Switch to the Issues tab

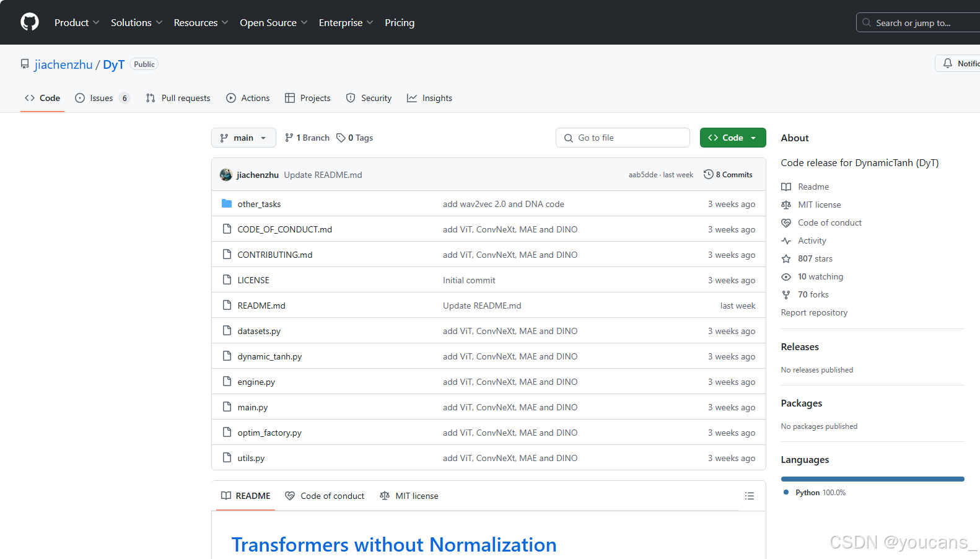click(102, 98)
